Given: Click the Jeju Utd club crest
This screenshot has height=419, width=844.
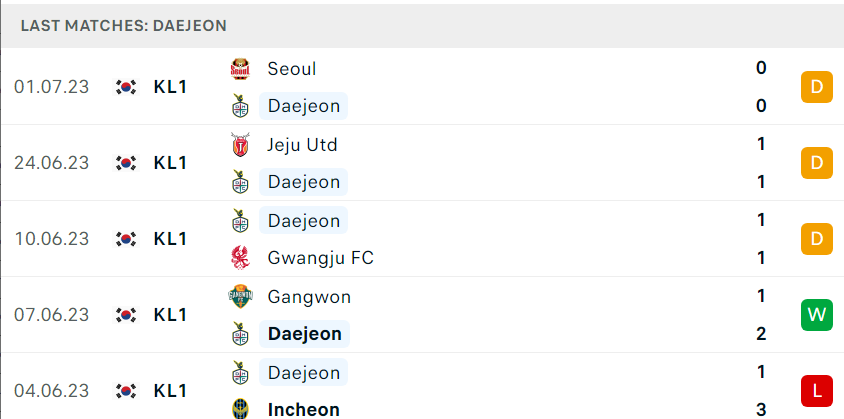Looking at the screenshot, I should point(240,145).
